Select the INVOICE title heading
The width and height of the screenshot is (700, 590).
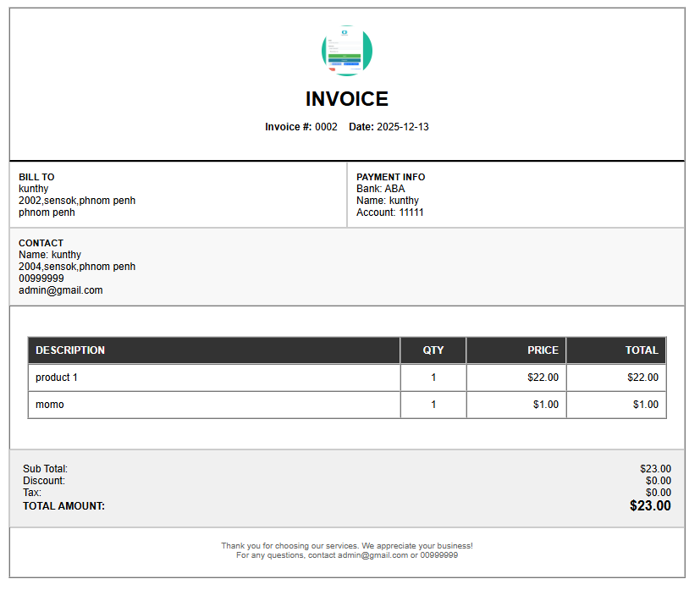[x=347, y=99]
